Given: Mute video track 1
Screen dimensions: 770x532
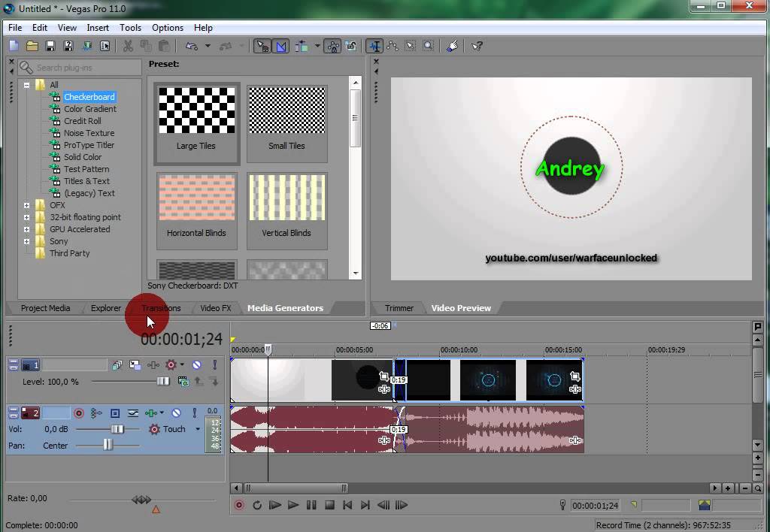Looking at the screenshot, I should click(x=196, y=365).
